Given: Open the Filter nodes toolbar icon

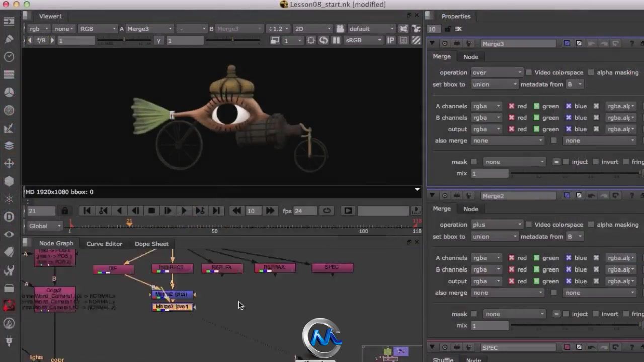Looking at the screenshot, I should [9, 110].
